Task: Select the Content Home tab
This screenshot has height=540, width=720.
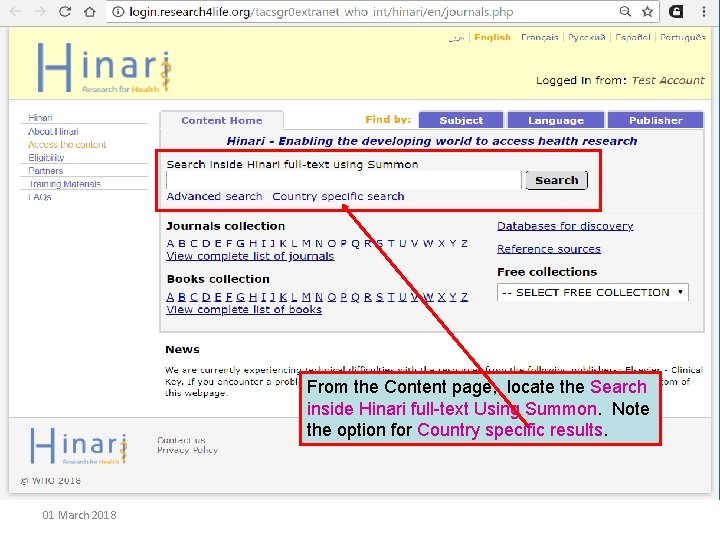Action: click(222, 120)
